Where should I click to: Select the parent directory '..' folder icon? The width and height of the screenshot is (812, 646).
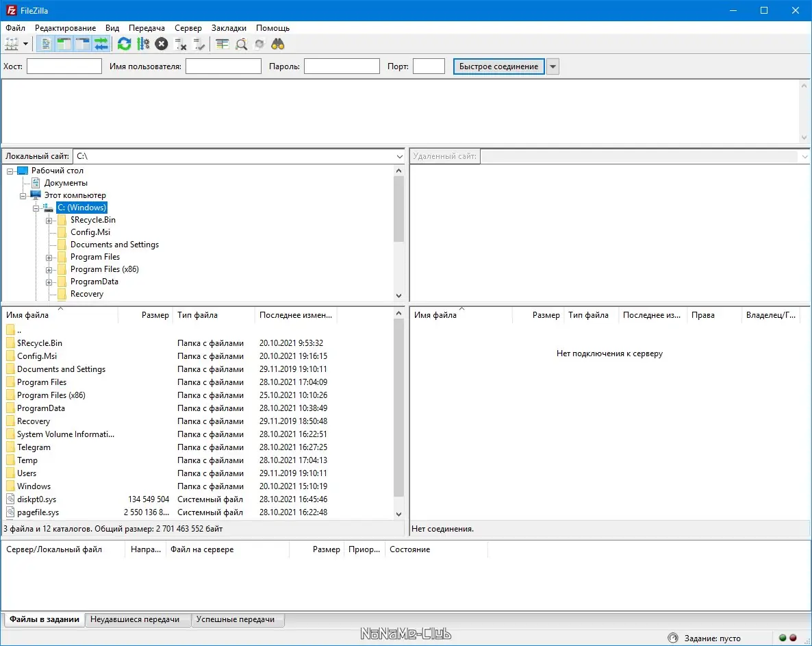(x=10, y=330)
